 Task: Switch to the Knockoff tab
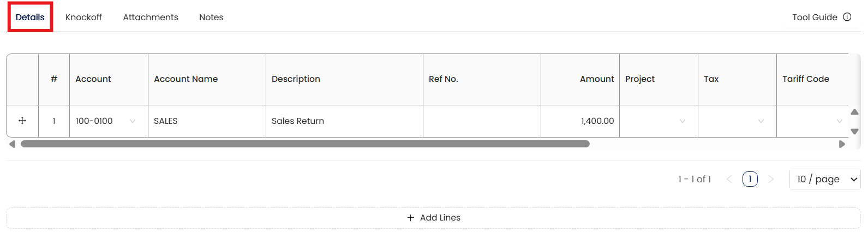[x=83, y=17]
